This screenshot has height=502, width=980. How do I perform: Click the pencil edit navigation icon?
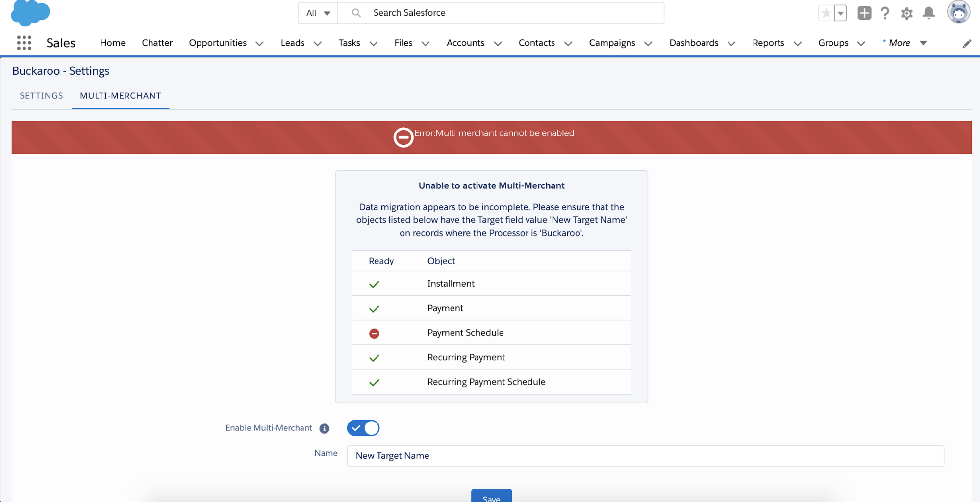point(966,44)
